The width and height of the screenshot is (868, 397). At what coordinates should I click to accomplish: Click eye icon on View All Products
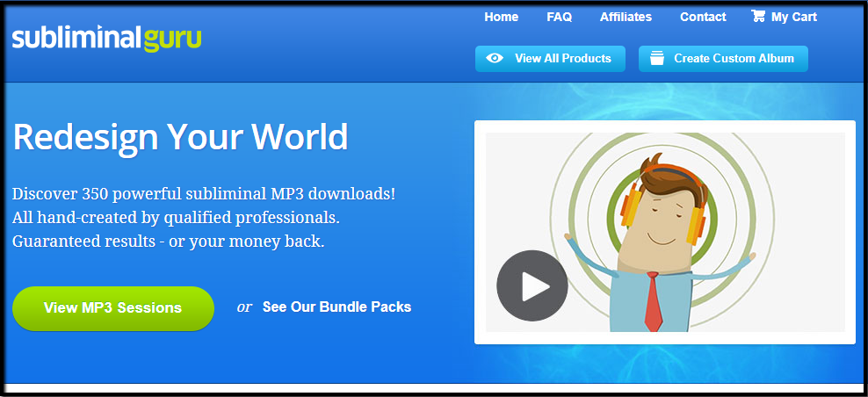point(495,58)
